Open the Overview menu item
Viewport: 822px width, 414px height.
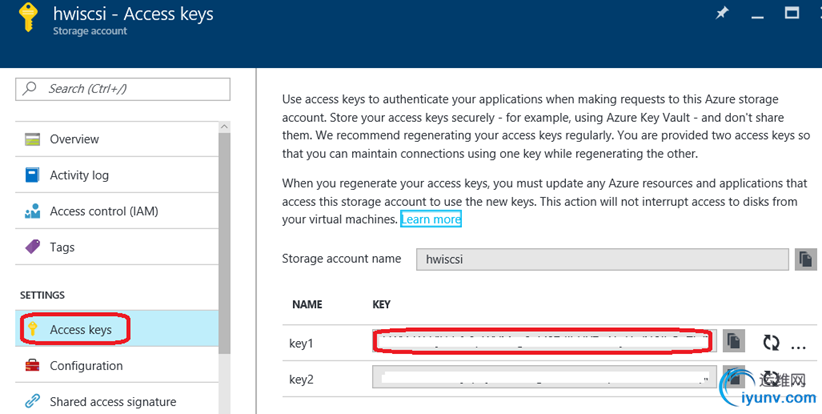point(75,139)
